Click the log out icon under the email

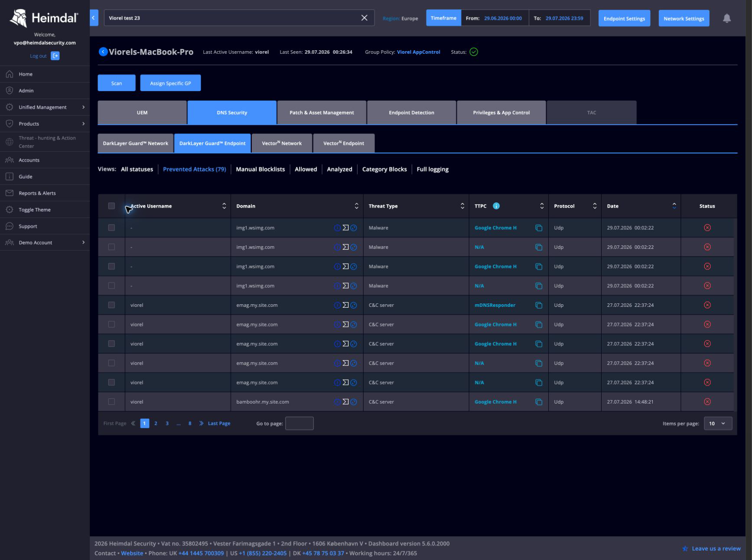[55, 56]
